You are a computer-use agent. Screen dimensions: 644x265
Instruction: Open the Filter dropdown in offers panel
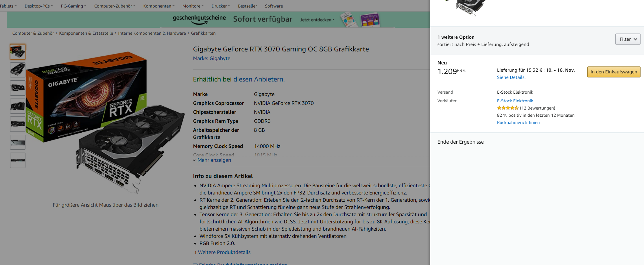click(628, 39)
